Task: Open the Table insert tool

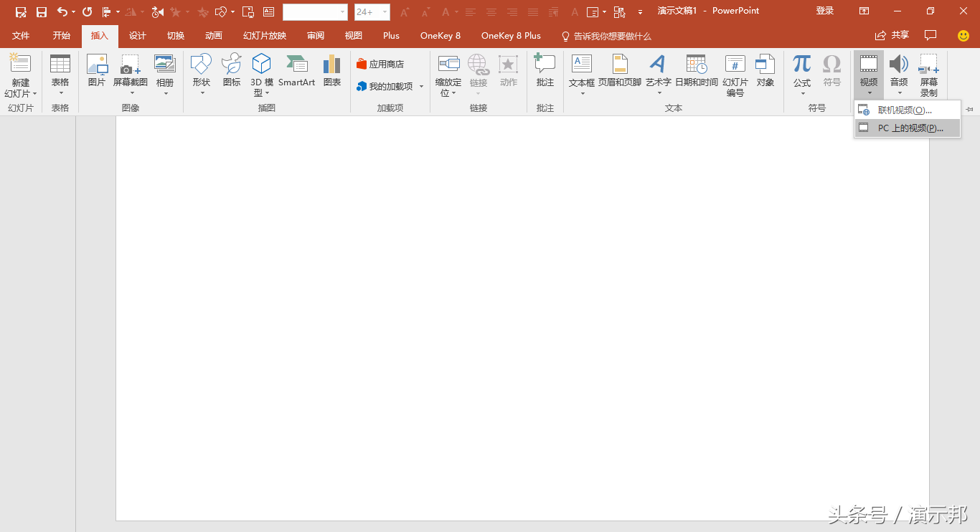Action: click(60, 76)
